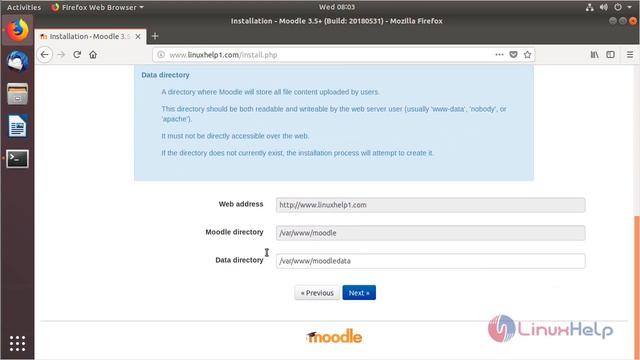The height and width of the screenshot is (360, 640).
Task: Click the forward navigation arrow
Action: [x=61, y=55]
